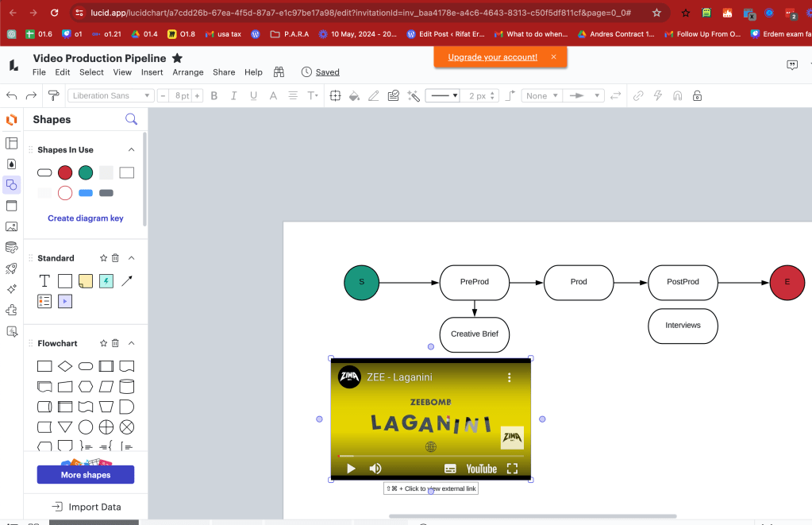Screen dimensions: 812x525
Task: Toggle bold text formatting
Action: click(214, 95)
